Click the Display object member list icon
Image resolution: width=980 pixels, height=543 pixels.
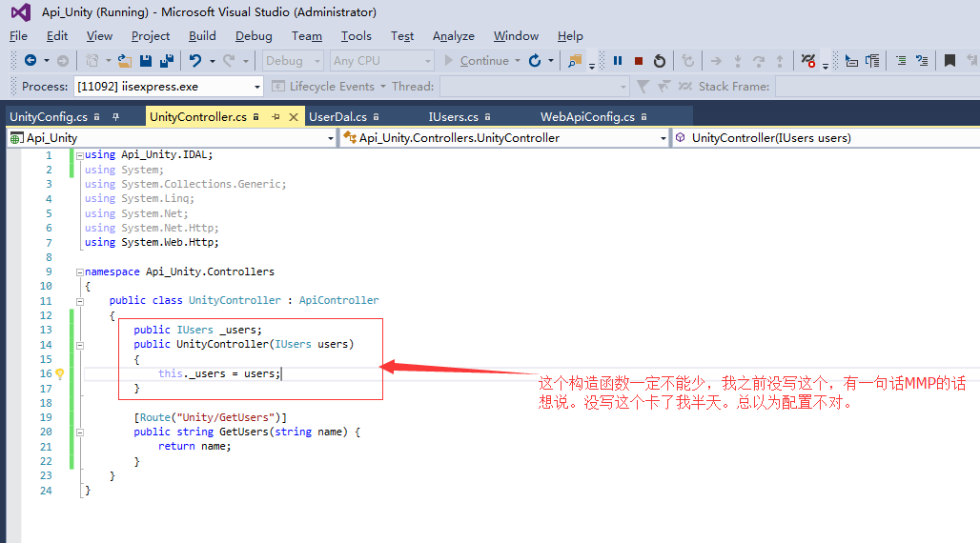click(x=851, y=61)
